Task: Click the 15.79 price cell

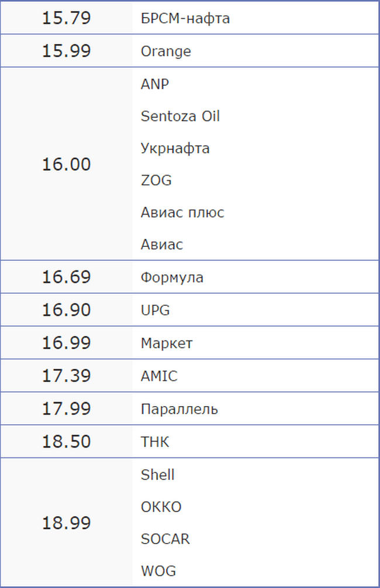Action: point(66,18)
